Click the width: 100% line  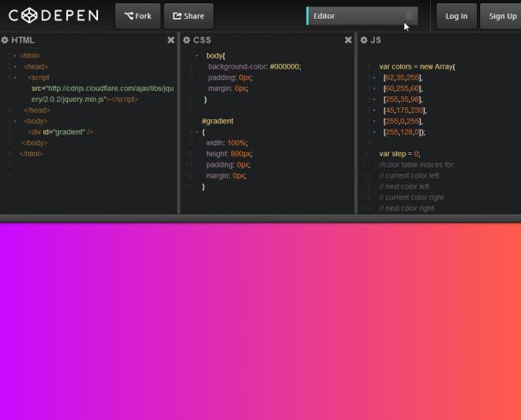[227, 143]
